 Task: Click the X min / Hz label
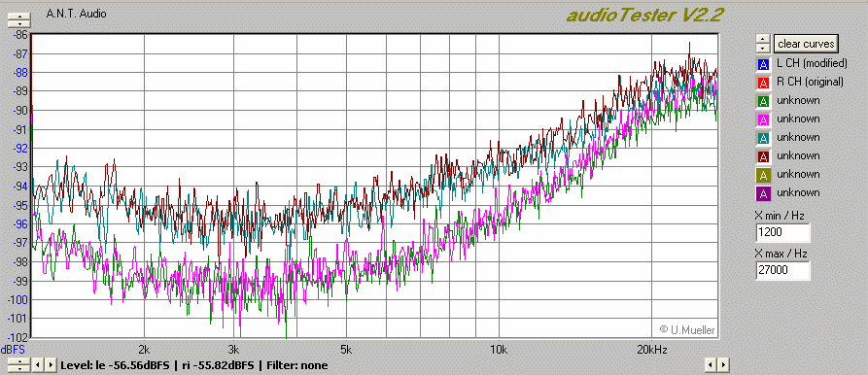click(x=780, y=216)
